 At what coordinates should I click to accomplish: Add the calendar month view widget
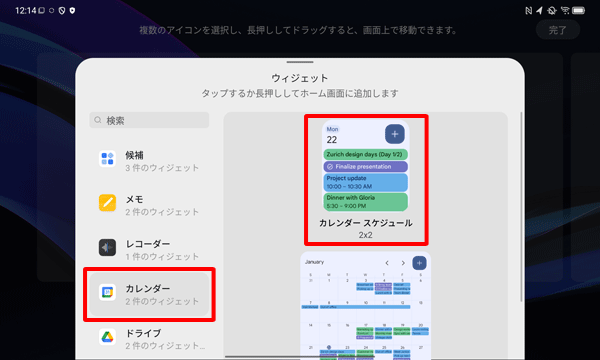coord(365,305)
